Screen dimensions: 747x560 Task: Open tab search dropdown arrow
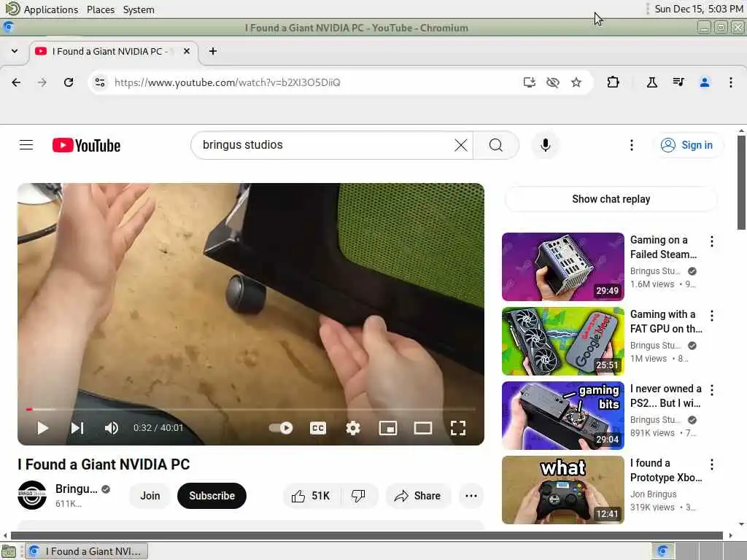[15, 51]
